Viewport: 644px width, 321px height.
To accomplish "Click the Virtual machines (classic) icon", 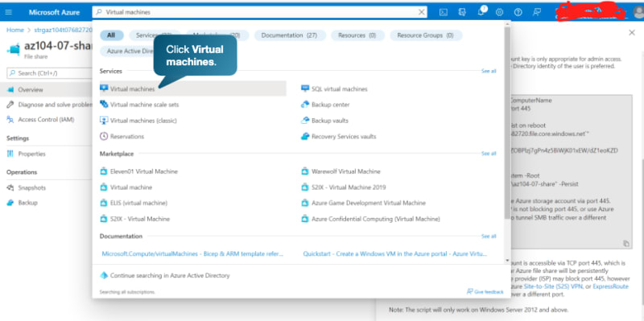I will coord(104,120).
